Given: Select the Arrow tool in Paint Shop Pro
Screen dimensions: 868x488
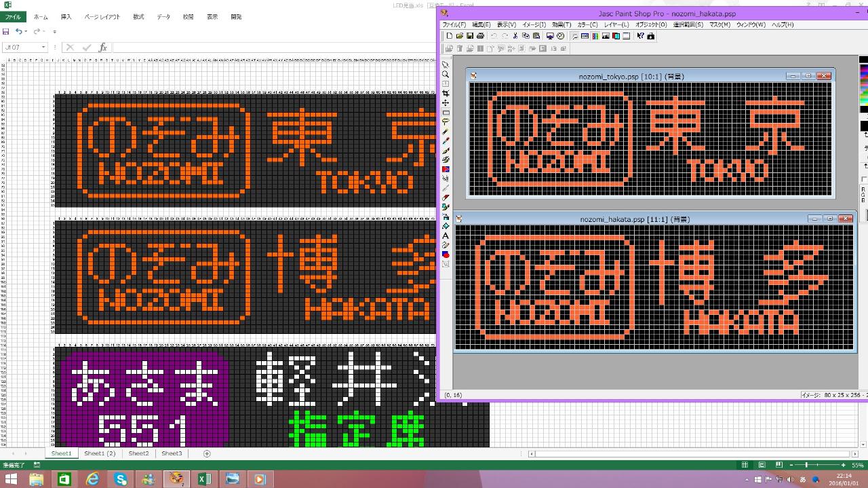Looking at the screenshot, I should click(x=446, y=65).
